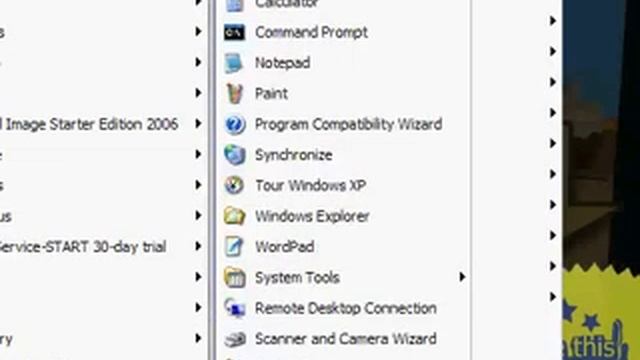Open Scanner and Camera Wizard icon

coord(235,338)
